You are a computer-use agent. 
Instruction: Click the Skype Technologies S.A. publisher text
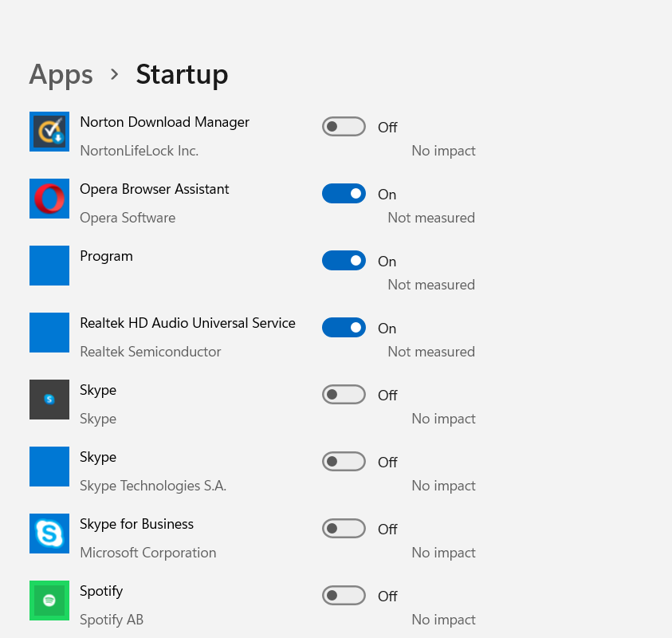[x=153, y=486]
